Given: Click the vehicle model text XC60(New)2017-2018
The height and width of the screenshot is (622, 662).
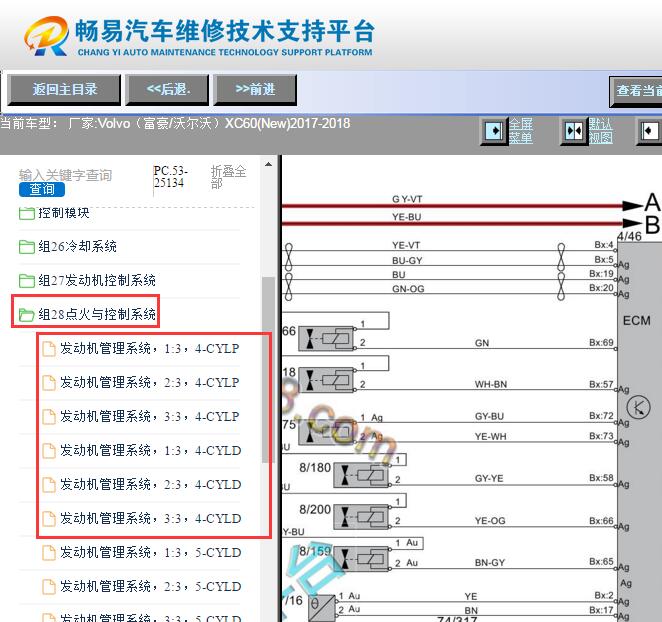Looking at the screenshot, I should coord(287,123).
